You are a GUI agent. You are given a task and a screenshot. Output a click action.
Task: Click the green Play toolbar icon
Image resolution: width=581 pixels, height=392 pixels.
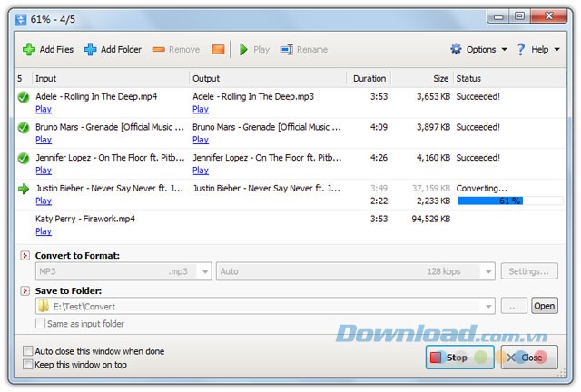pos(243,49)
